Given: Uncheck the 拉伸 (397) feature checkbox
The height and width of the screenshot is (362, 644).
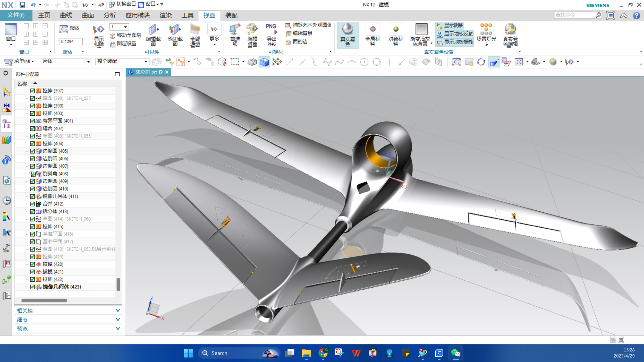Looking at the screenshot, I should [32, 91].
